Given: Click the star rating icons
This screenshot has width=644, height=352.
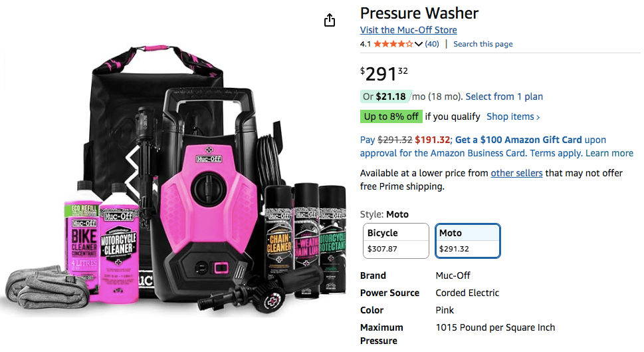Looking at the screenshot, I should click(393, 44).
